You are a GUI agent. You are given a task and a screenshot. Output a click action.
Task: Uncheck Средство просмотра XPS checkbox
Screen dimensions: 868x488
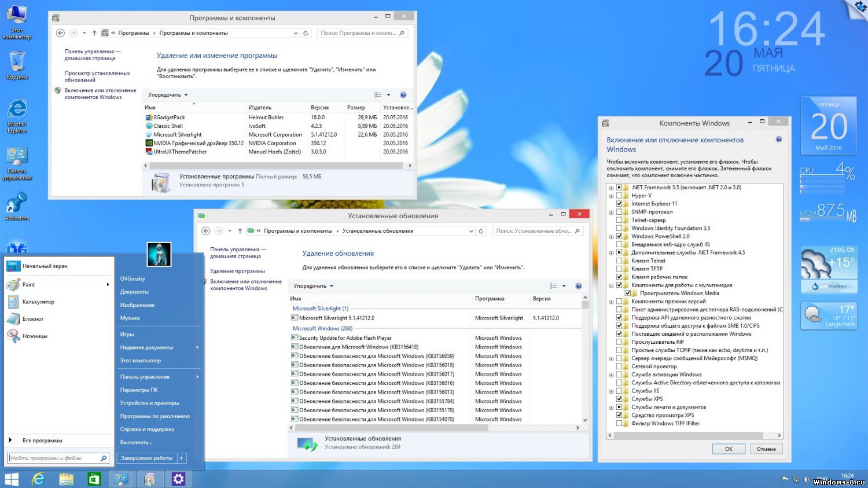pyautogui.click(x=619, y=415)
